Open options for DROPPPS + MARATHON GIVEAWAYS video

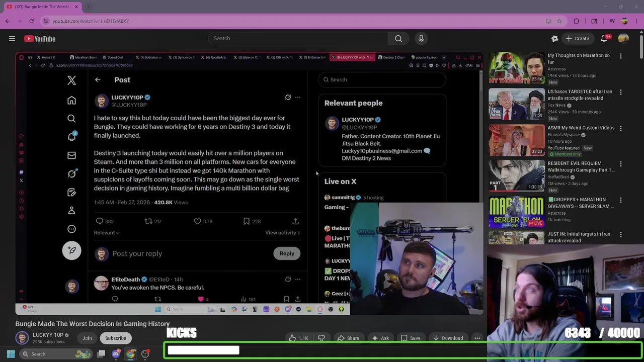(x=620, y=200)
